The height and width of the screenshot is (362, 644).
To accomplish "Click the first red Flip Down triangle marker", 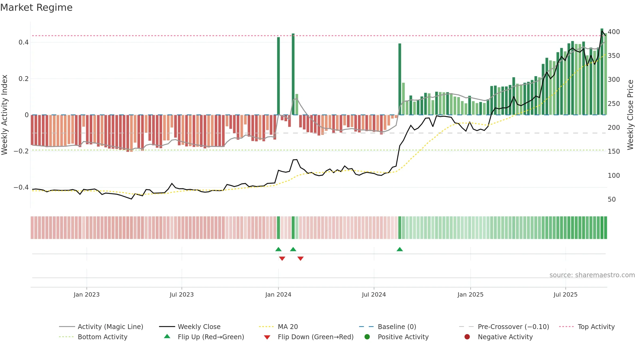I will (282, 258).
